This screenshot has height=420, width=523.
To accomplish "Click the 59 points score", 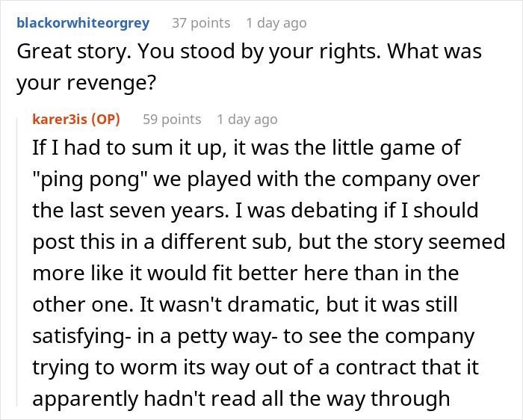I will pos(172,119).
